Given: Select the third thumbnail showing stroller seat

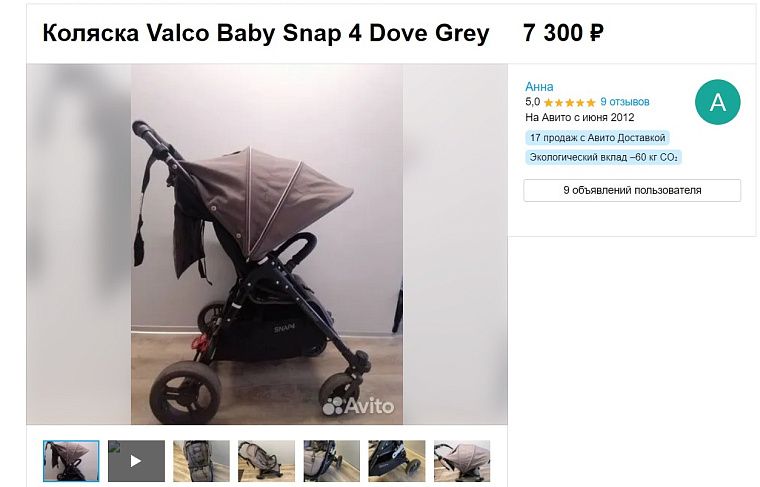Looking at the screenshot, I should click(x=201, y=461).
